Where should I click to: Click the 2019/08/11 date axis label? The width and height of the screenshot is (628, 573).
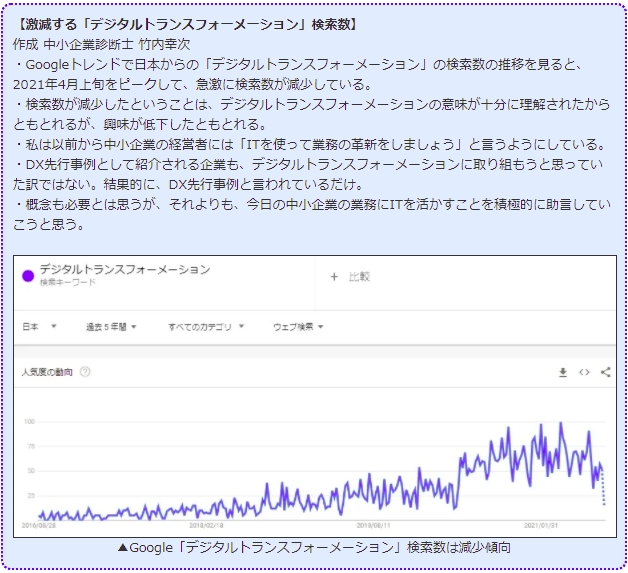(x=373, y=525)
